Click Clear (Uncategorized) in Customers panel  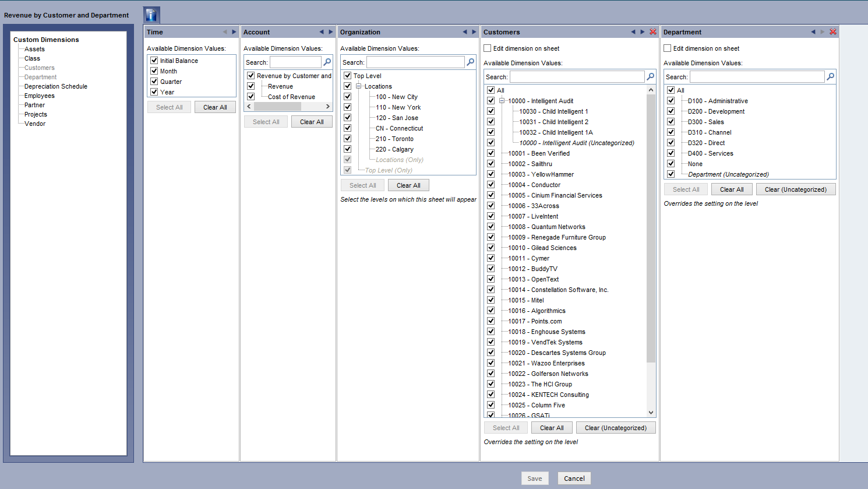pyautogui.click(x=616, y=428)
